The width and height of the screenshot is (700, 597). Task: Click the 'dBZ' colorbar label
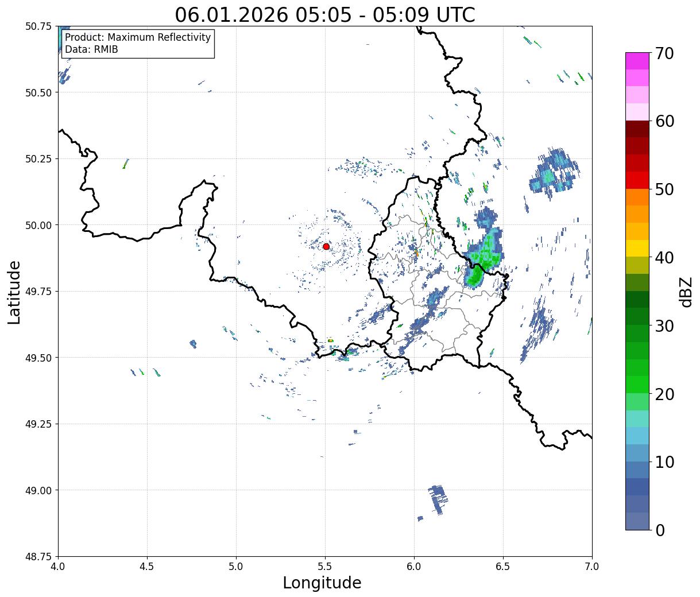tap(686, 292)
